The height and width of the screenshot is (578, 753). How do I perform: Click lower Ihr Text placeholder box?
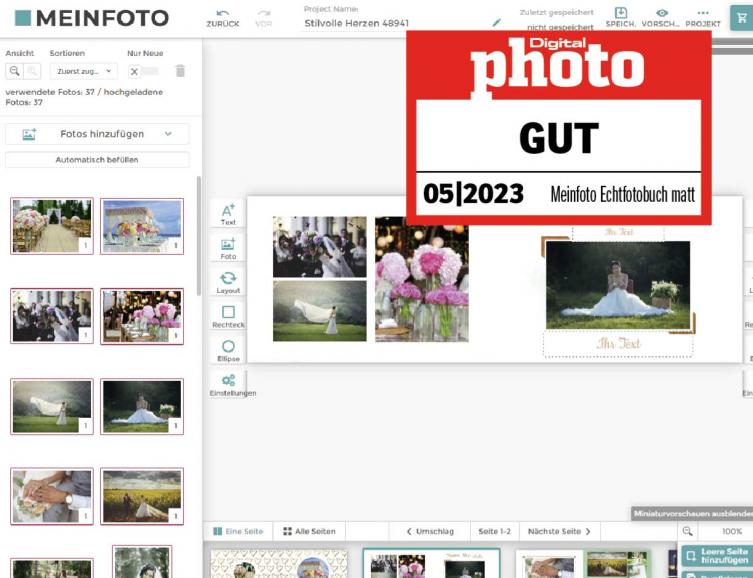click(x=618, y=344)
